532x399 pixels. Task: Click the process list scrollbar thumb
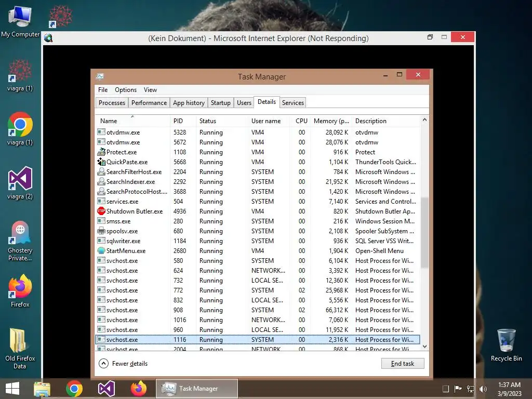click(424, 232)
